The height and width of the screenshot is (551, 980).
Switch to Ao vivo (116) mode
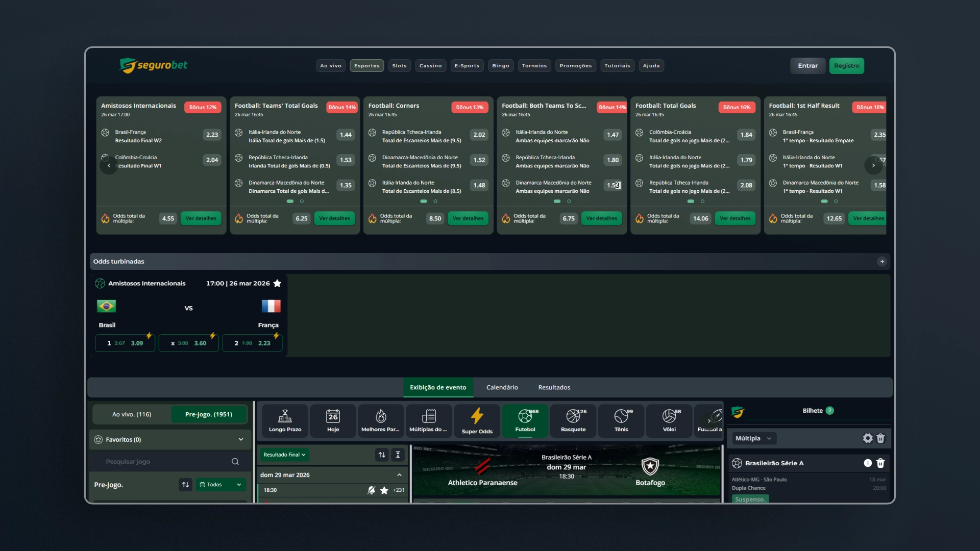click(x=132, y=414)
